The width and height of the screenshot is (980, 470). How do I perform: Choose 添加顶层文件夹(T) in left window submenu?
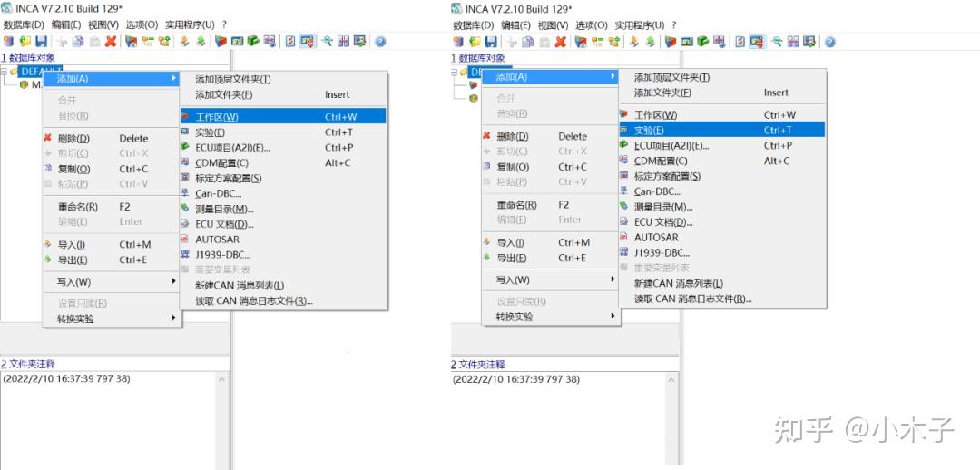[283, 79]
